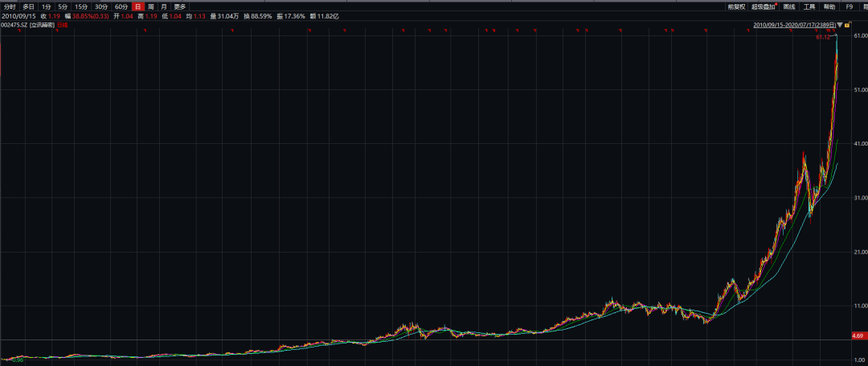
Task: Switch chart to 月 monthly period
Action: click(162, 6)
